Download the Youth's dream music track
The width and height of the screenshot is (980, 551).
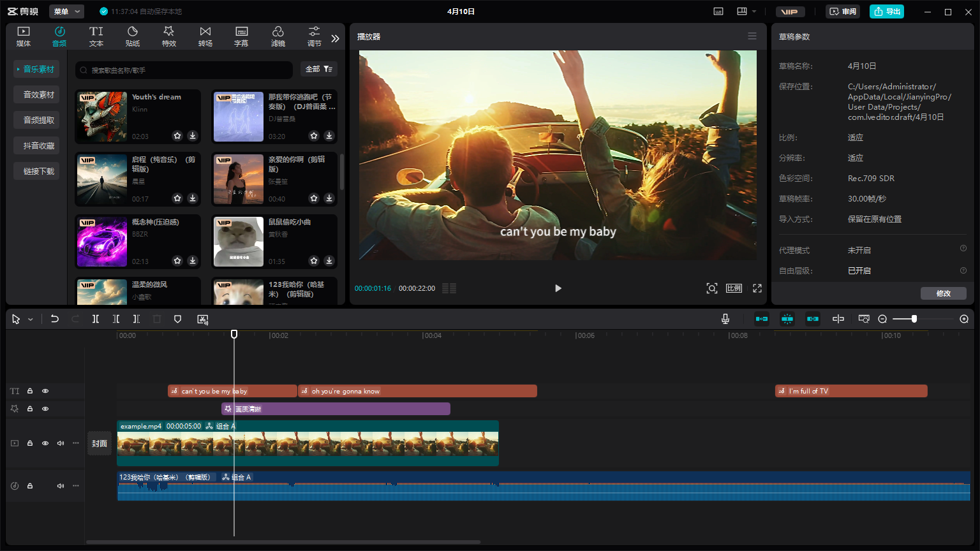coord(193,136)
